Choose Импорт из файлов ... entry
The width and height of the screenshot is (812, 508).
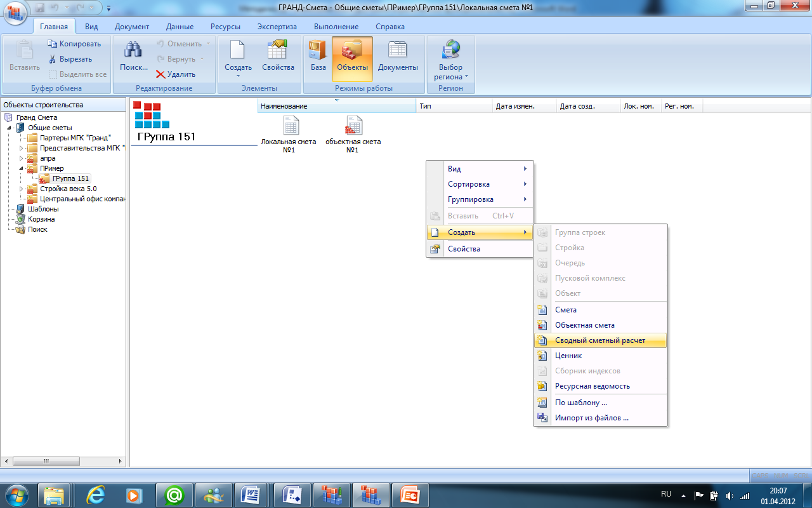tap(601, 418)
